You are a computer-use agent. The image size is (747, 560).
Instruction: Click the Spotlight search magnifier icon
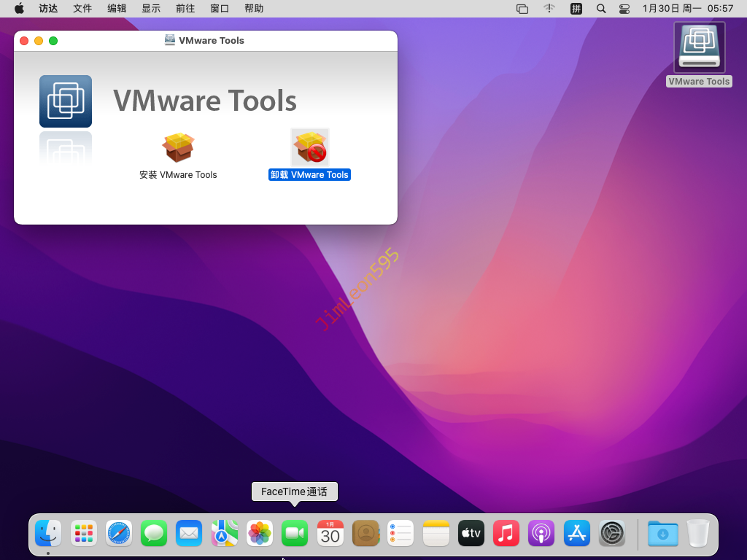[x=601, y=9]
